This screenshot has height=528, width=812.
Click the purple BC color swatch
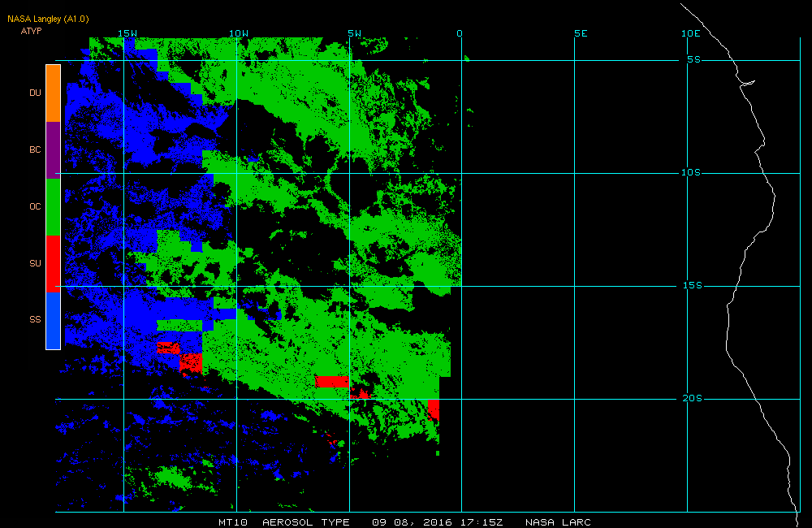click(54, 150)
